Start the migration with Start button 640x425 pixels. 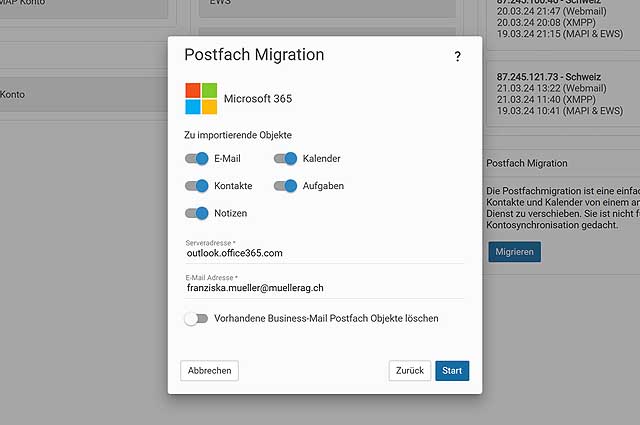coord(452,371)
